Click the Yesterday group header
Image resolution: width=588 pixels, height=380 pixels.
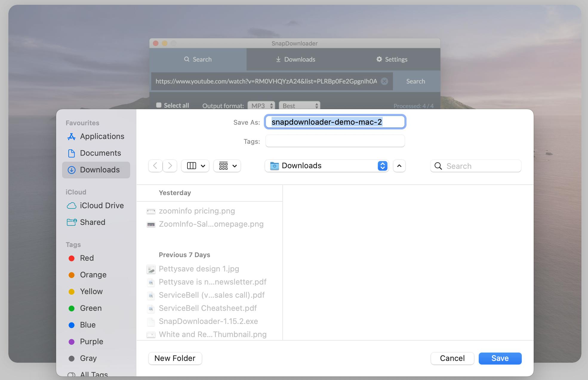click(x=175, y=193)
